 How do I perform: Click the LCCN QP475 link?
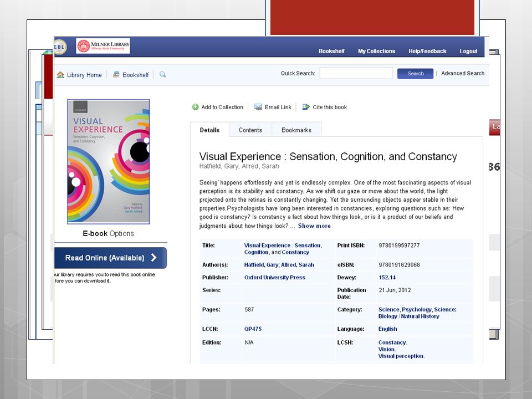[253, 329]
